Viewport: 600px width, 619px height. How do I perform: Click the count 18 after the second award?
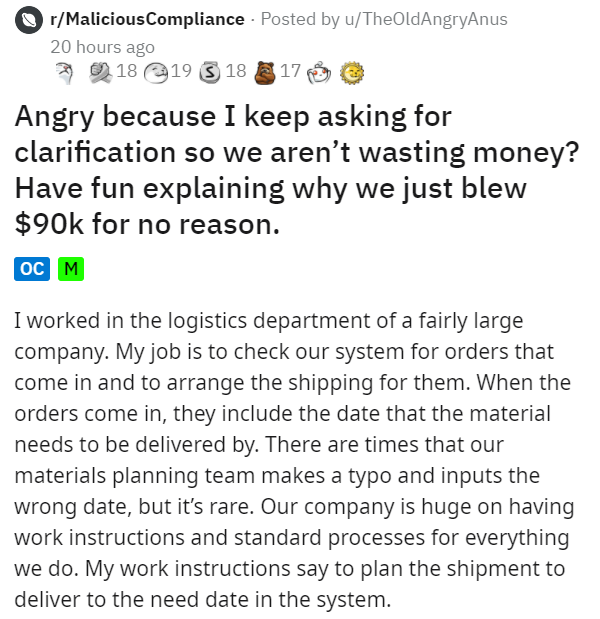click(127, 72)
